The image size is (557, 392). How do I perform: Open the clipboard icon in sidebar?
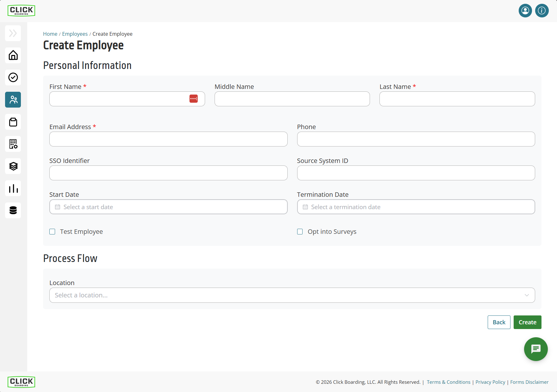[13, 122]
